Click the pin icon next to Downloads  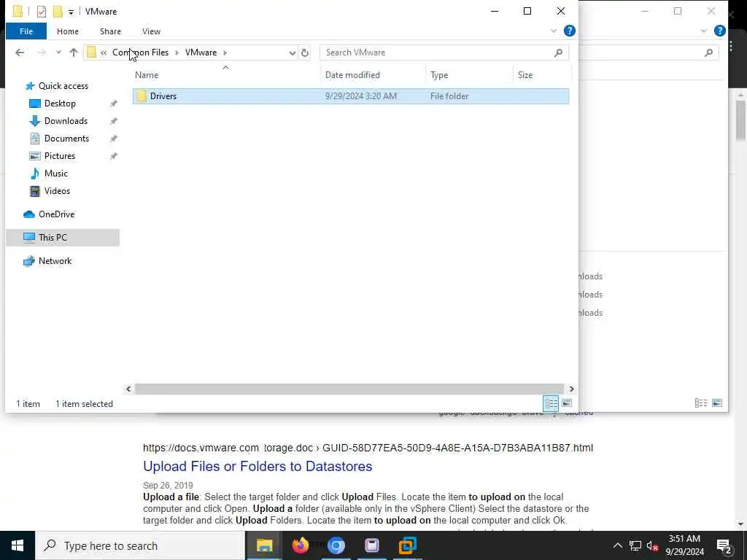click(113, 122)
